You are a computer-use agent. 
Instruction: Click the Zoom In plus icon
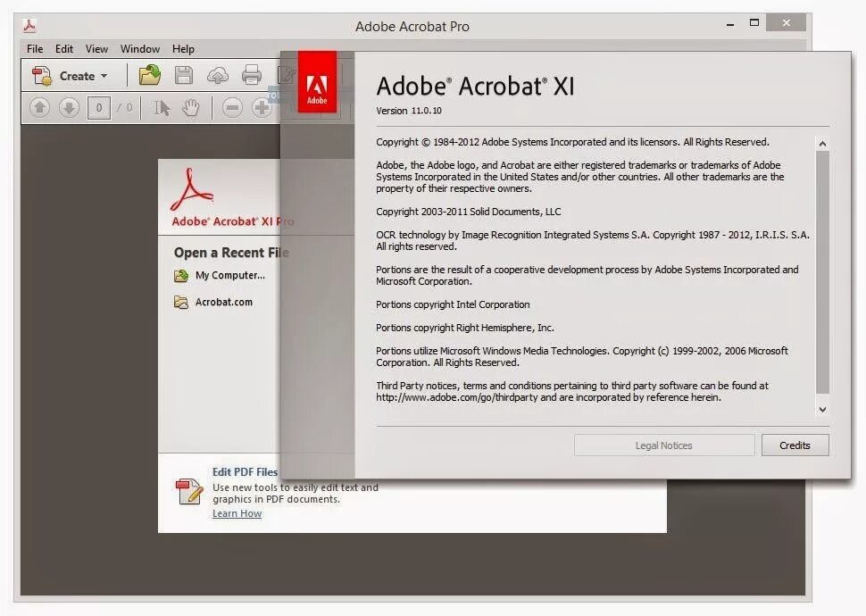pyautogui.click(x=262, y=107)
